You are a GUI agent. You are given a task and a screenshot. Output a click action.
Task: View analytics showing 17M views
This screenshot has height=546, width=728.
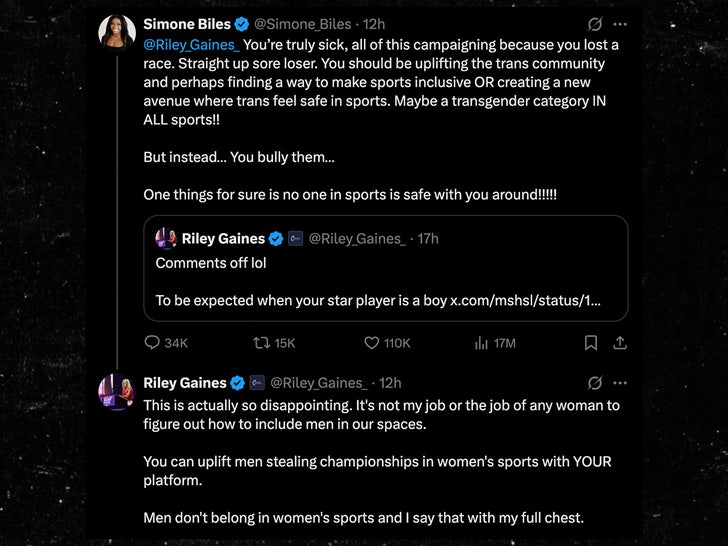(x=480, y=343)
